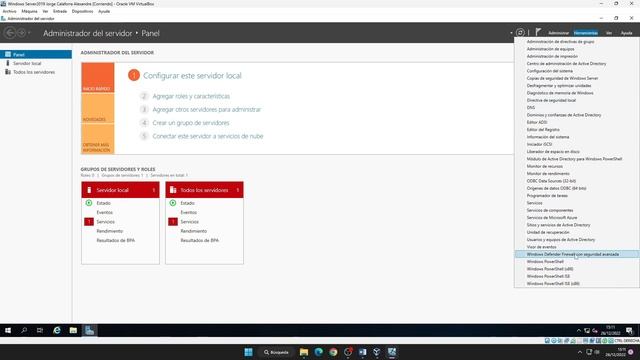Click Crear un grupo de servidores link

(191, 123)
